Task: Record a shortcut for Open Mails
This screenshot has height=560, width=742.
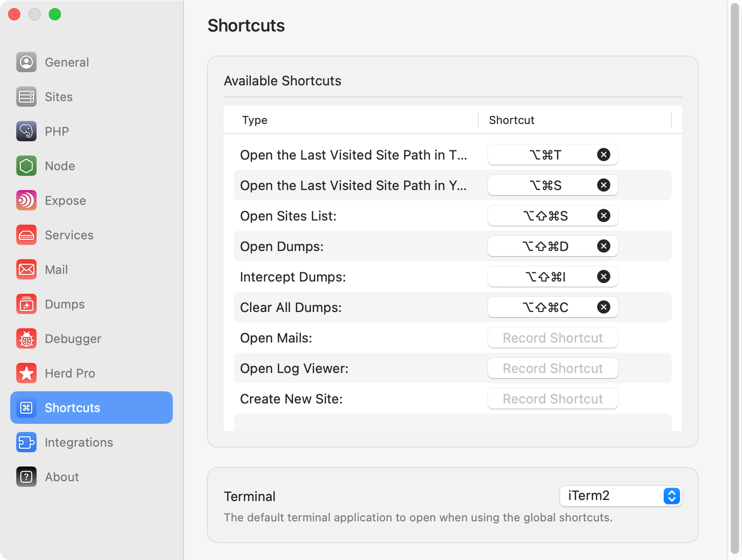Action: [552, 337]
